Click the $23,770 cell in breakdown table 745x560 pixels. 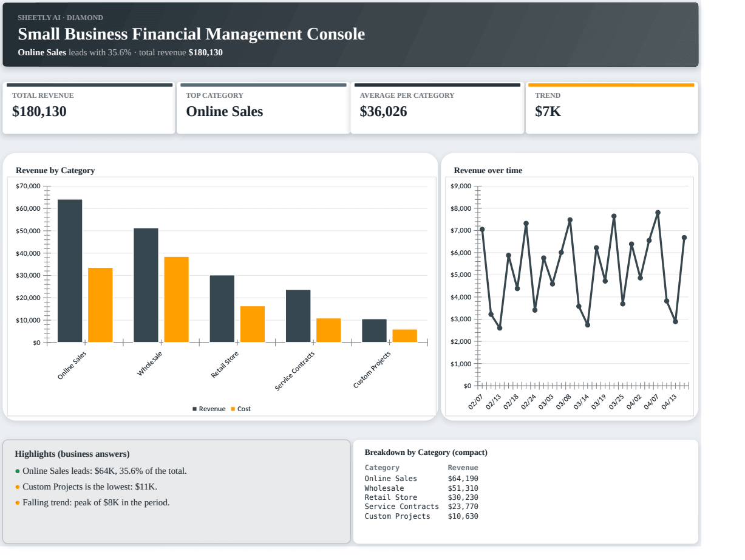pos(463,507)
